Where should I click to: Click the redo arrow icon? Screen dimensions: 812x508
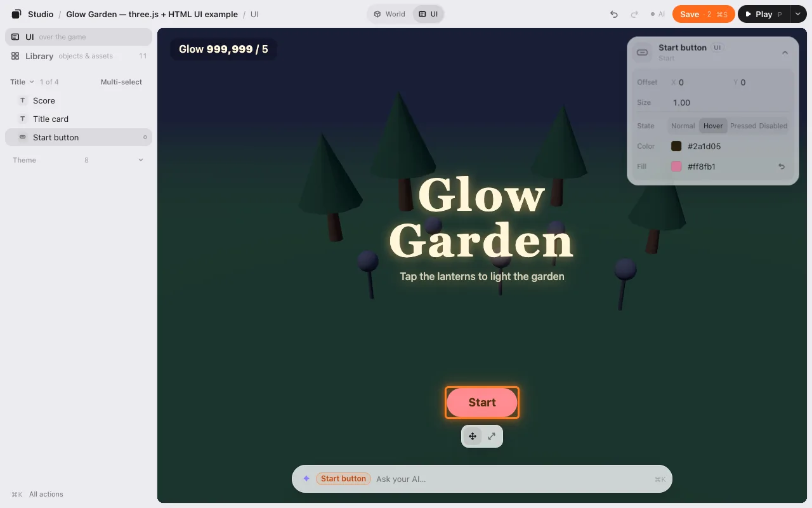click(634, 14)
